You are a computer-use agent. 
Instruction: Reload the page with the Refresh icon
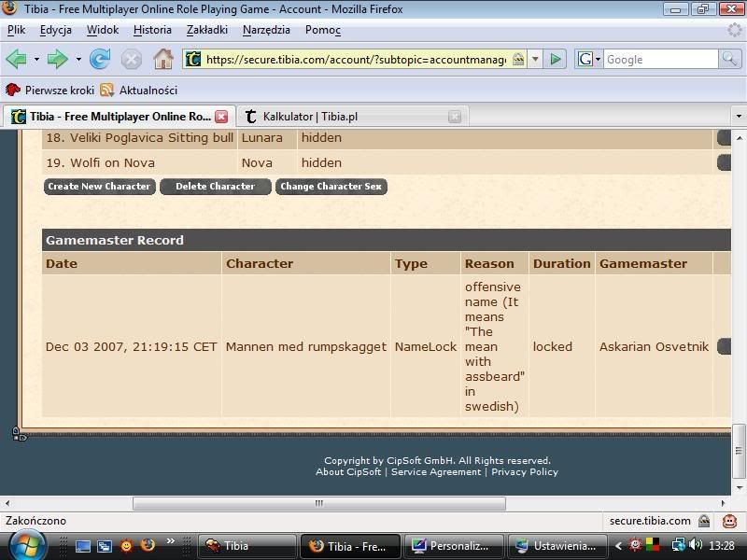[100, 60]
